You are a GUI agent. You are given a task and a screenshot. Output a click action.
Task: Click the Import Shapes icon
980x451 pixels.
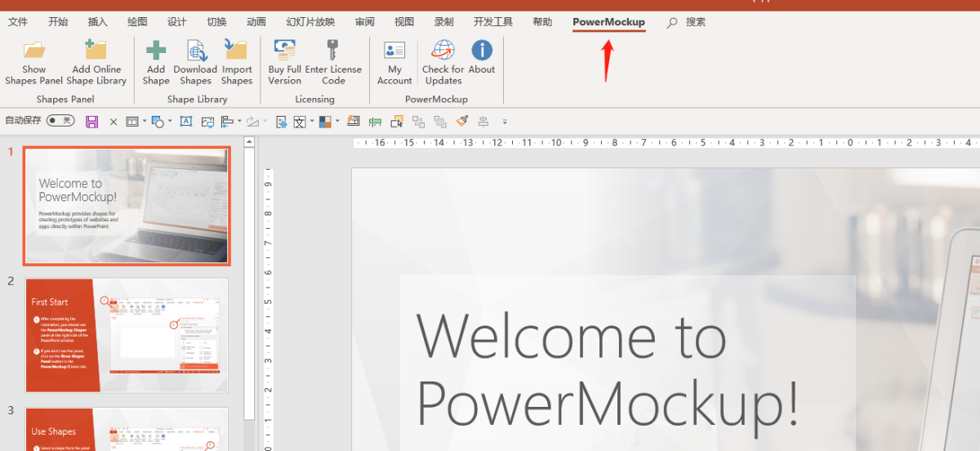tap(237, 51)
